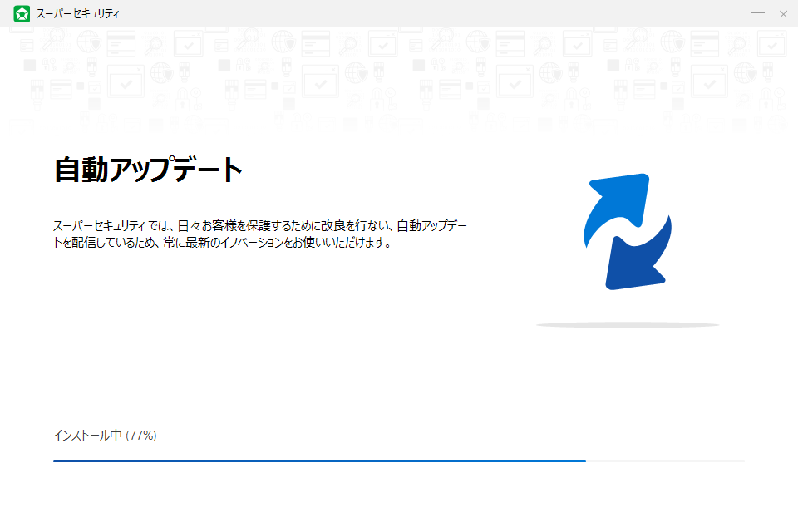Viewport: 798px width, 532px height.
Task: Click the auto-update description paragraph
Action: coord(260,234)
